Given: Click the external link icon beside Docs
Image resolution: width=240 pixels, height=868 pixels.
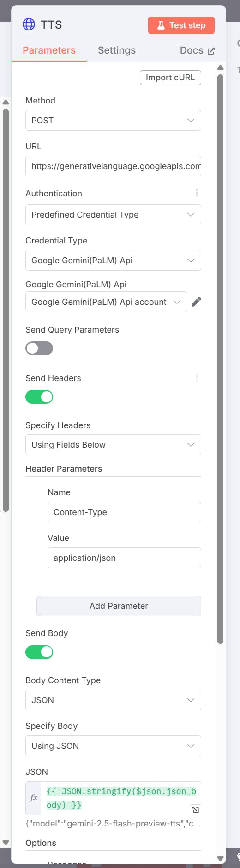Looking at the screenshot, I should pyautogui.click(x=211, y=51).
